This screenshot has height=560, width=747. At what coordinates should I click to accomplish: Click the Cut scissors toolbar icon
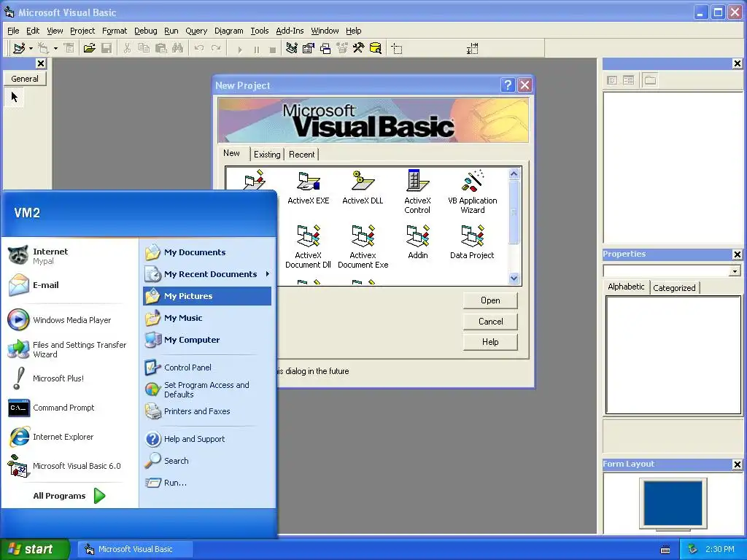(127, 48)
